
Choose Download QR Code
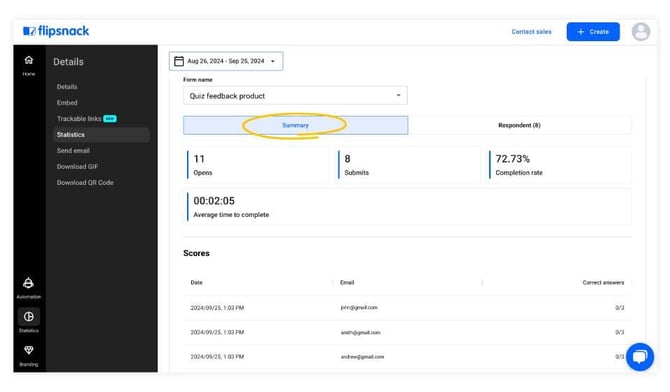85,183
